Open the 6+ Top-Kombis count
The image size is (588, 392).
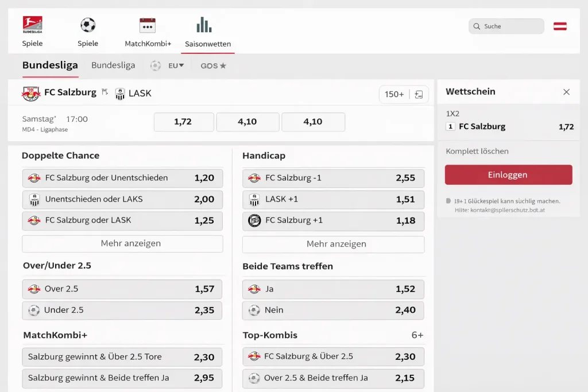[417, 335]
